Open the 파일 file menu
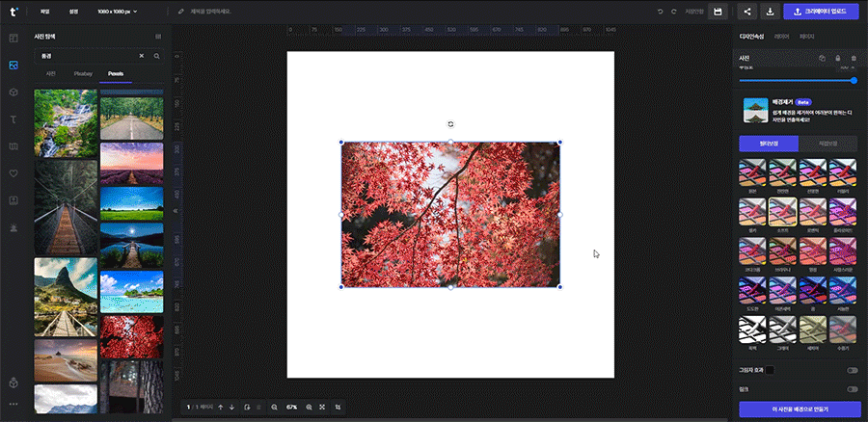This screenshot has width=868, height=422. (x=45, y=12)
